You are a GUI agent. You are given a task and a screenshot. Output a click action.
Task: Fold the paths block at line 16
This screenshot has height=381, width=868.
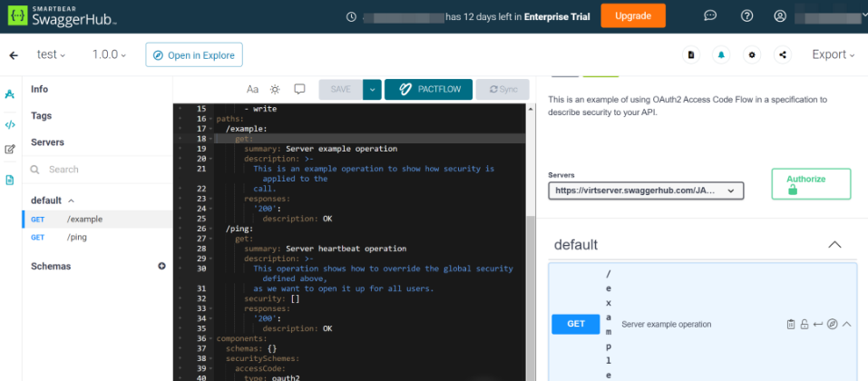[211, 119]
